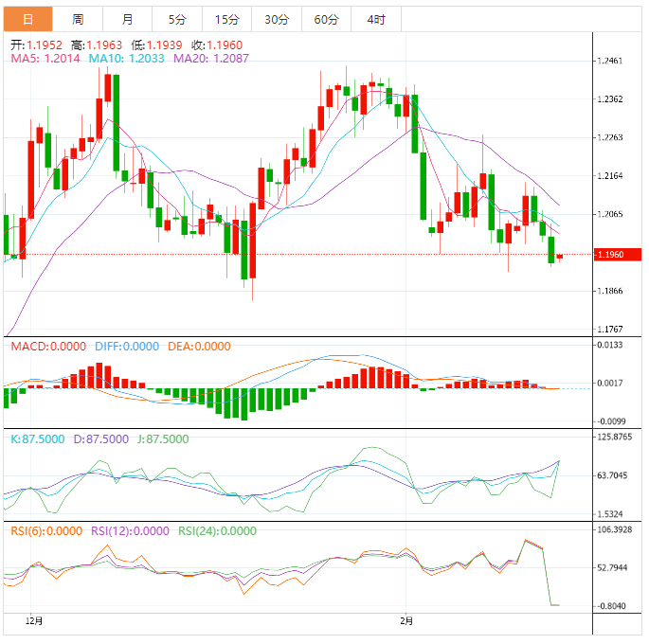Switch to the 周 (weekly) tab
This screenshot has height=644, width=649.
[78, 19]
